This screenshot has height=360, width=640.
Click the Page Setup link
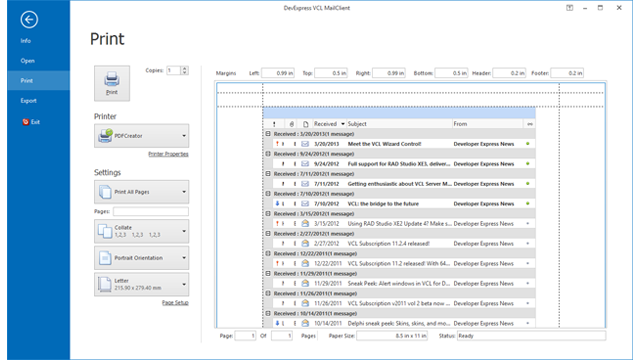175,302
